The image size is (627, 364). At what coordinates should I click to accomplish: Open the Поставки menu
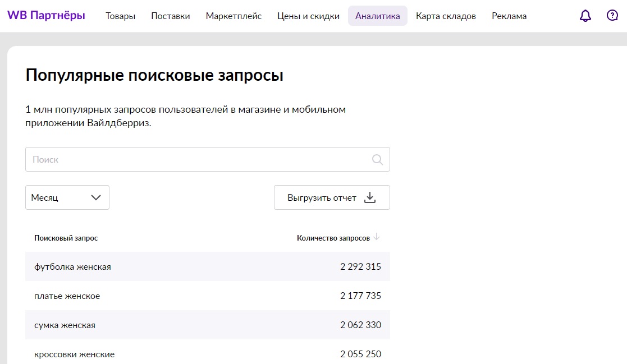pyautogui.click(x=171, y=16)
